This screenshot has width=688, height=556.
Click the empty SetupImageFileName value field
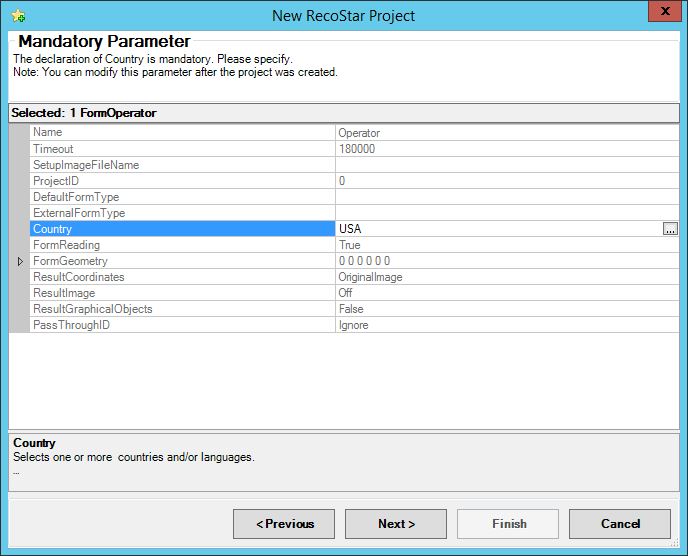508,165
